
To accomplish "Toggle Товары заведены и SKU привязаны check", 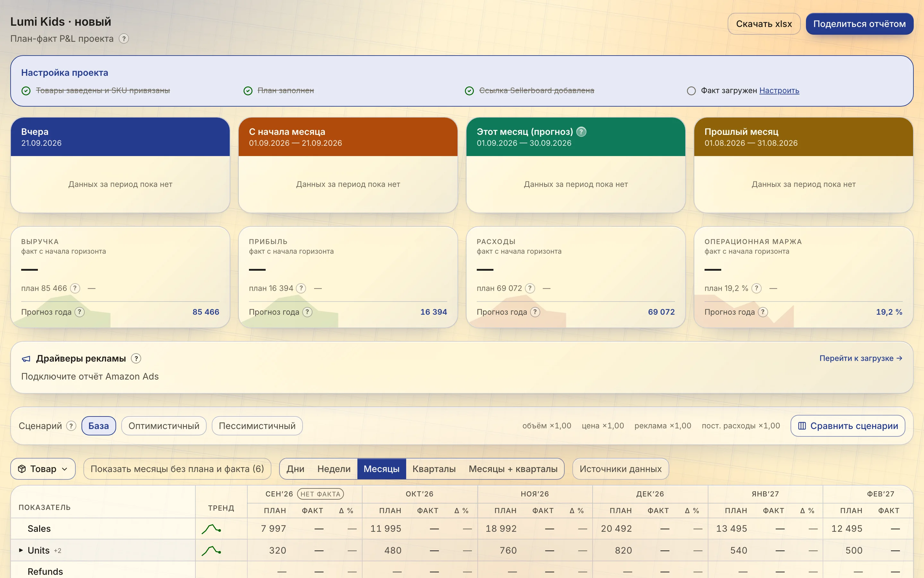I will click(x=26, y=91).
